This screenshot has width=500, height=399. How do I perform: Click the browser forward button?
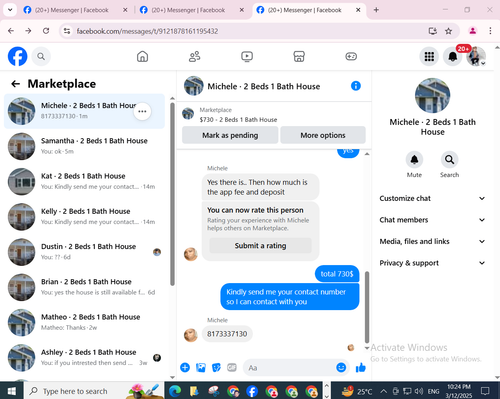pyautogui.click(x=28, y=31)
